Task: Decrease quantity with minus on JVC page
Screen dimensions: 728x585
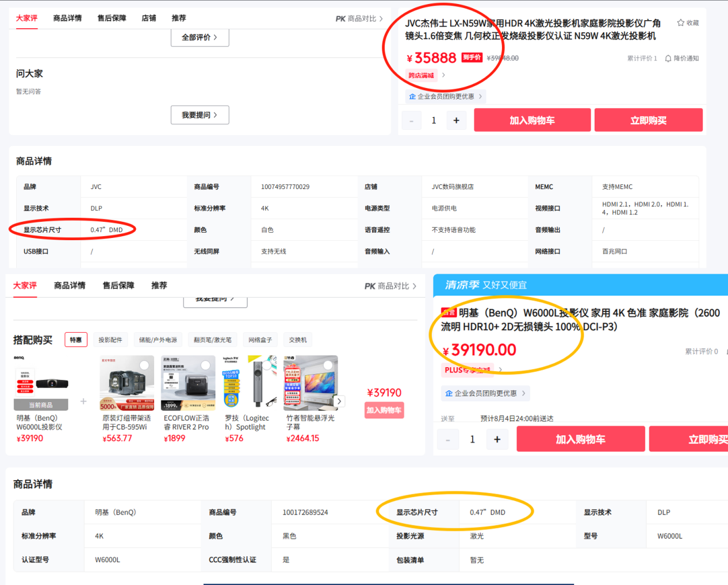Action: click(411, 120)
